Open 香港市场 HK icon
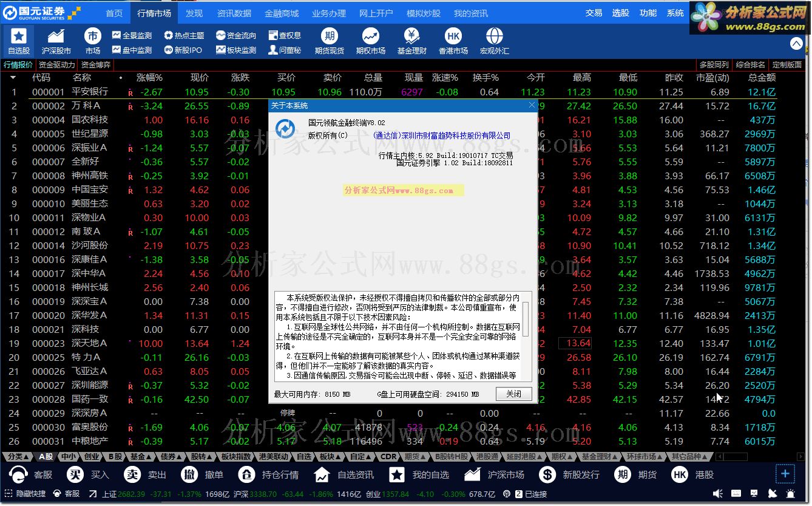Screen dimensions: 812x506 tap(453, 36)
